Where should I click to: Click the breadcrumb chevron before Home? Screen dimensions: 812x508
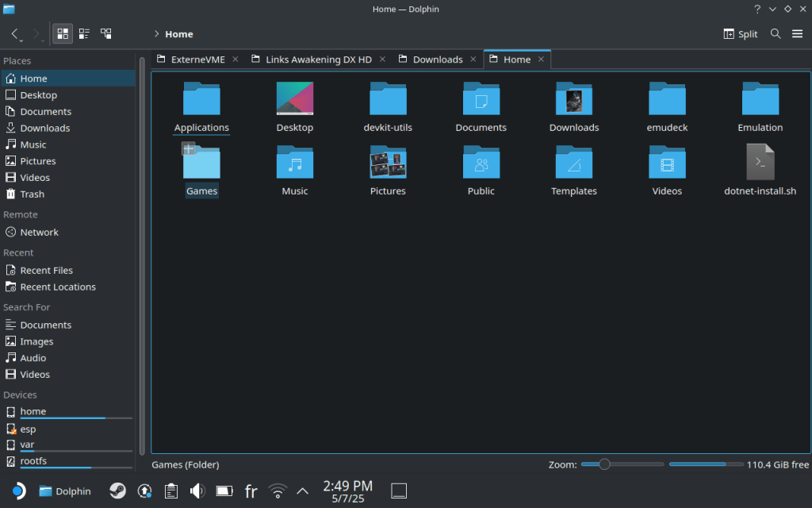pyautogui.click(x=156, y=34)
